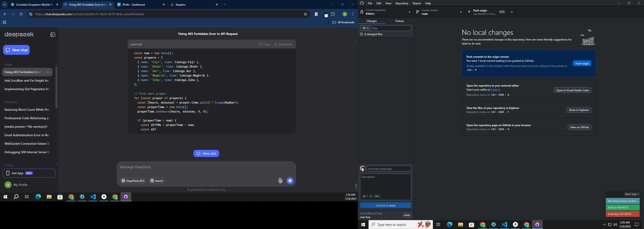
Task: Go back in Chrome
Action: point(5,14)
